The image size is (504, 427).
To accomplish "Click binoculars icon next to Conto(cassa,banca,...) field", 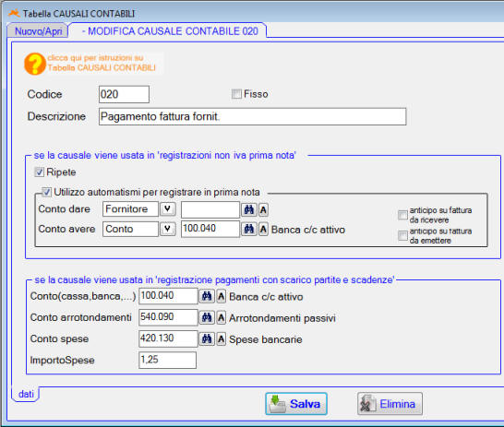I will [x=207, y=296].
